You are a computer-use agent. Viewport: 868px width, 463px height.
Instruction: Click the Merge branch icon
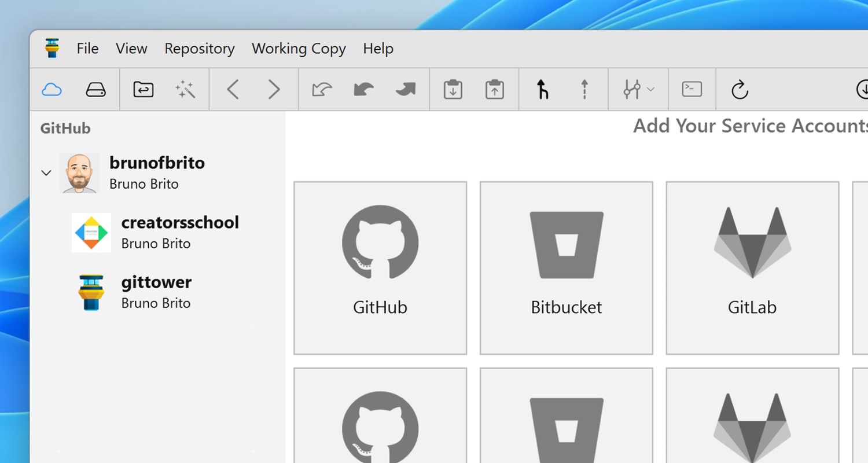(542, 90)
